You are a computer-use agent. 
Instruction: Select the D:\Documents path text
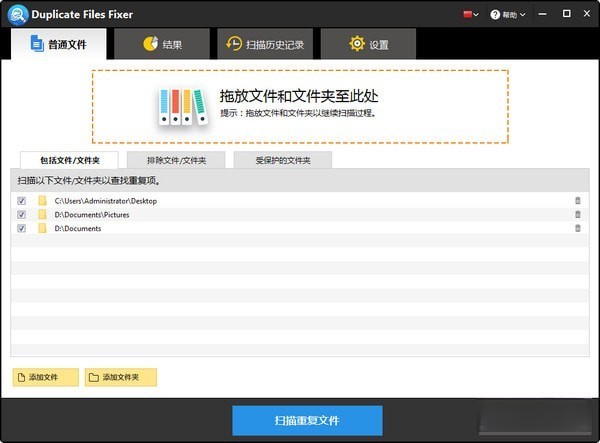click(78, 228)
